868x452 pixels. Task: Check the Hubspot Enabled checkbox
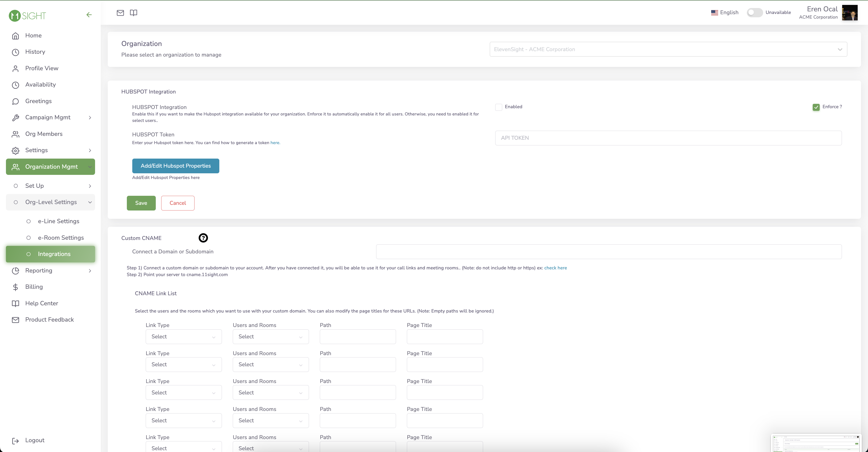coord(499,107)
